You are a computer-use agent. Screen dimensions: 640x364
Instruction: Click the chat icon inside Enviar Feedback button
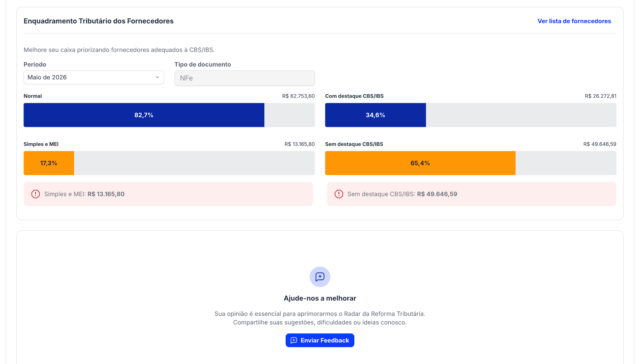294,340
